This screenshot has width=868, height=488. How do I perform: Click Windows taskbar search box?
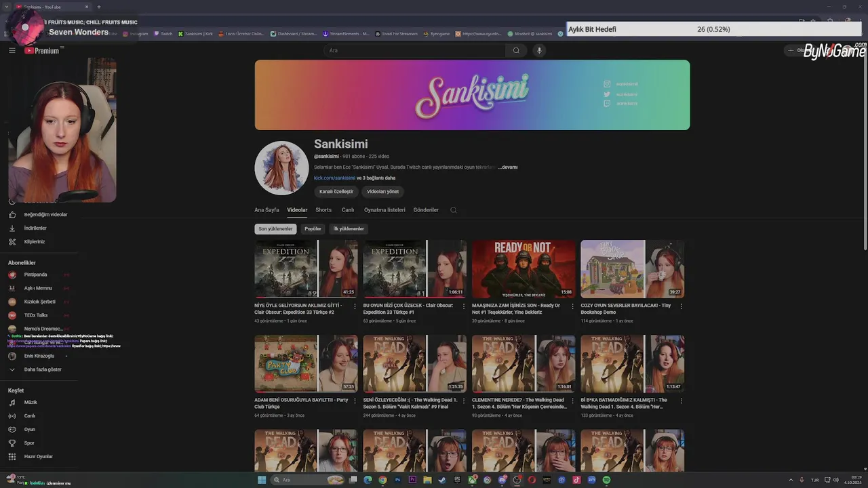tap(309, 480)
